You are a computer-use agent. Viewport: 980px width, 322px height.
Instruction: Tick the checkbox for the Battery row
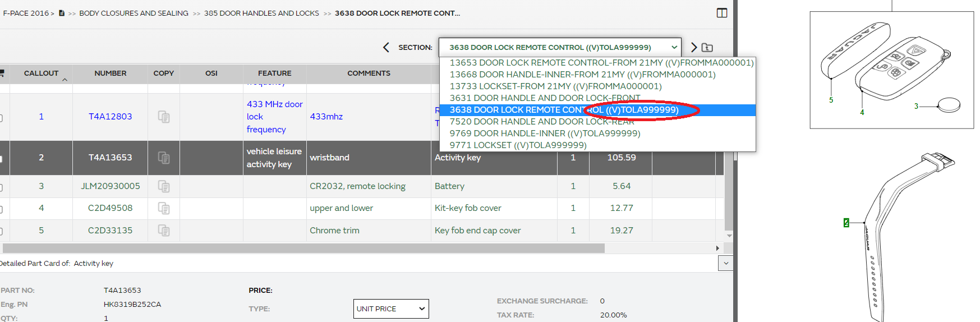click(x=1, y=187)
